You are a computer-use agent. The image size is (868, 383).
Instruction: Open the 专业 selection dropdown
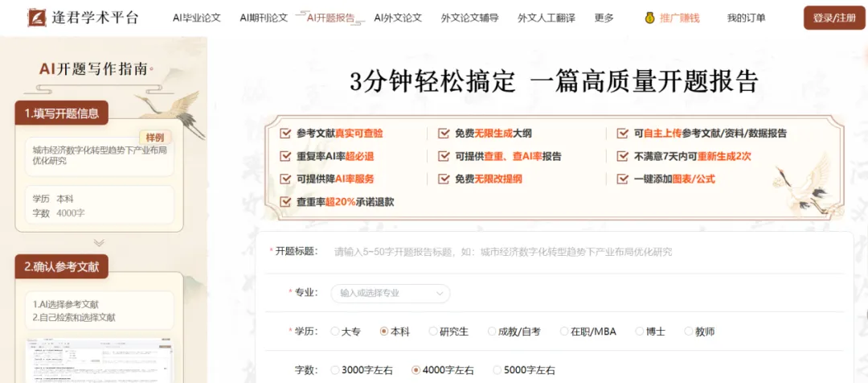pyautogui.click(x=391, y=293)
